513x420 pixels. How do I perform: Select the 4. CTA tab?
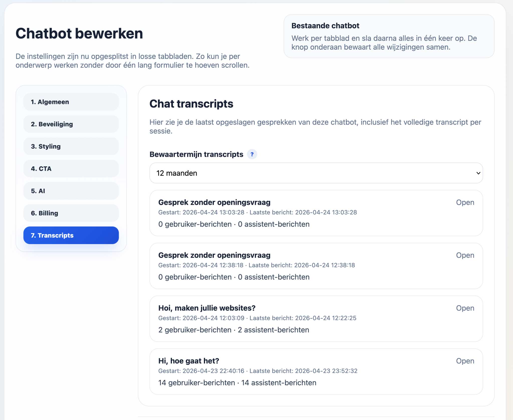pos(71,169)
